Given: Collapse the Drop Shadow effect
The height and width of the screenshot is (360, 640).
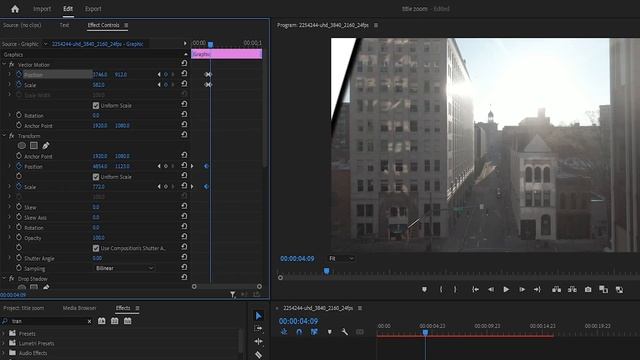Looking at the screenshot, I should [x=4, y=278].
